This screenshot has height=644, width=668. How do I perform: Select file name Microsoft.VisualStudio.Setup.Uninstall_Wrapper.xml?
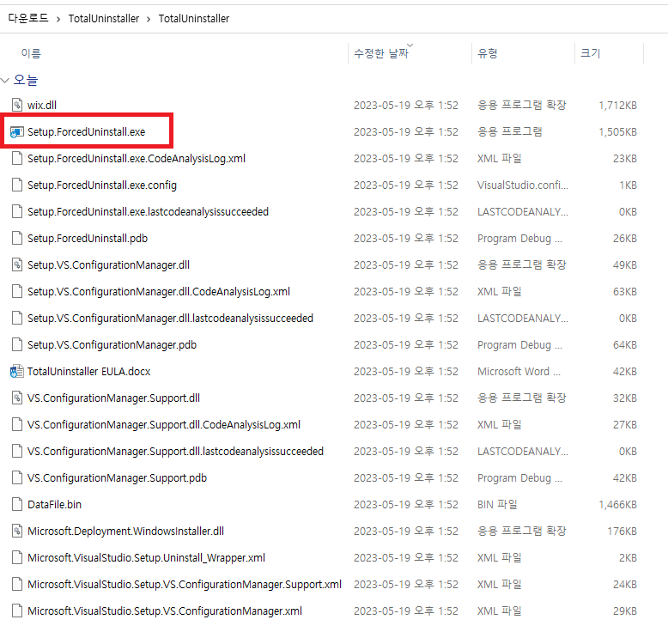(x=146, y=557)
